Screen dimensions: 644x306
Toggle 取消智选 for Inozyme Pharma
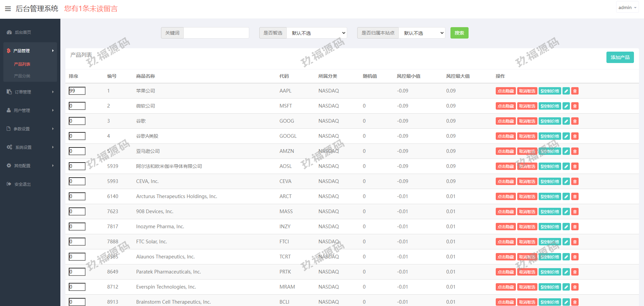pyautogui.click(x=527, y=227)
